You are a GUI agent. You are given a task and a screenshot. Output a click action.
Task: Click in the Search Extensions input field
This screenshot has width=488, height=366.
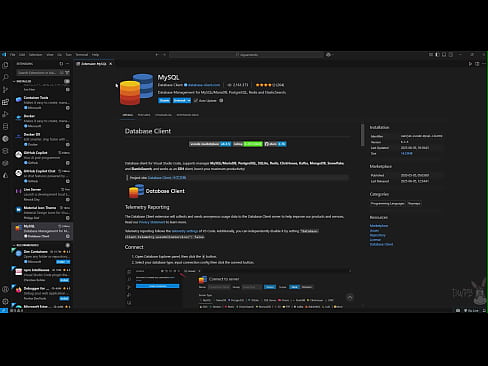click(37, 72)
